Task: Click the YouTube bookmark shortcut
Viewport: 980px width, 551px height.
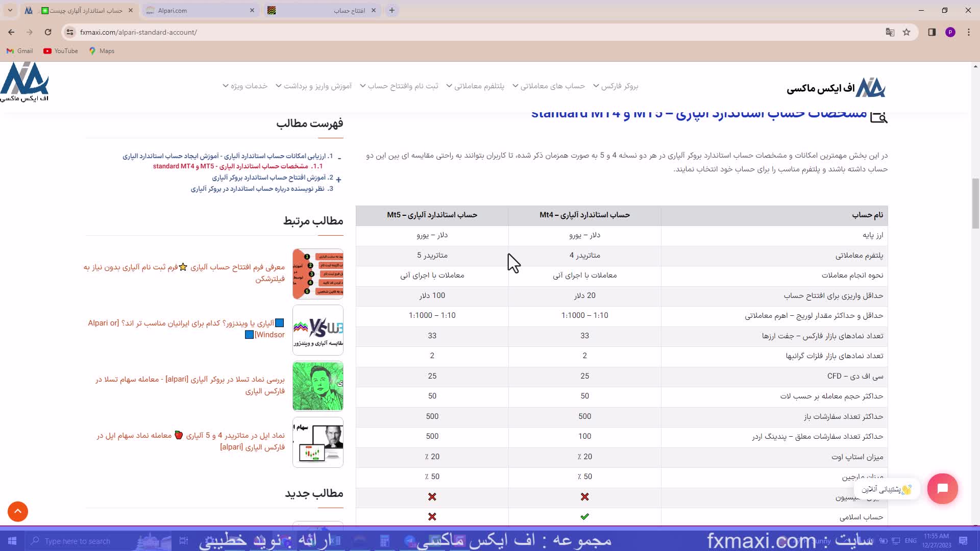Action: [x=61, y=51]
